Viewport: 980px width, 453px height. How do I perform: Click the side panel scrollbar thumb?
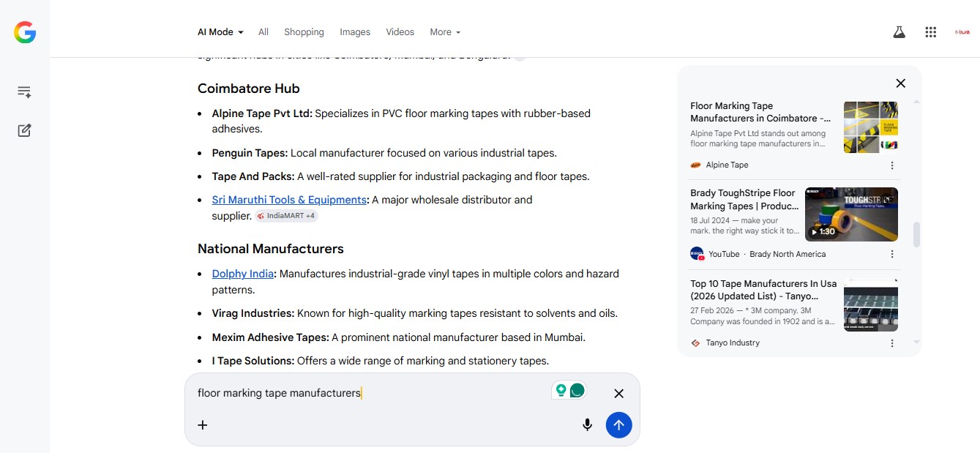[917, 235]
